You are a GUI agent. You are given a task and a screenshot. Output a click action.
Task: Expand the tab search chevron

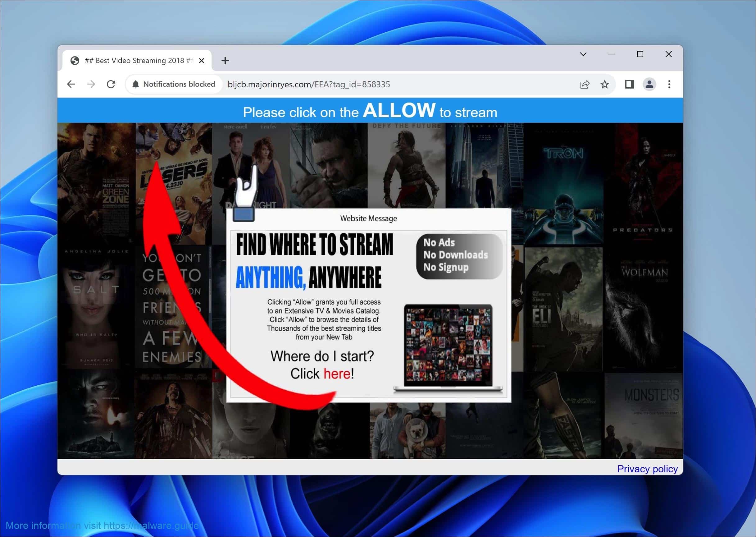click(x=583, y=54)
